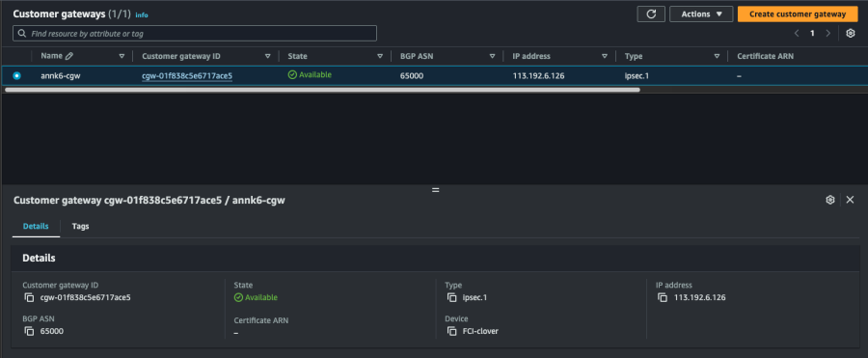Viewport: 868px width, 358px height.
Task: Click the Certificate ARN column header
Action: pos(765,57)
